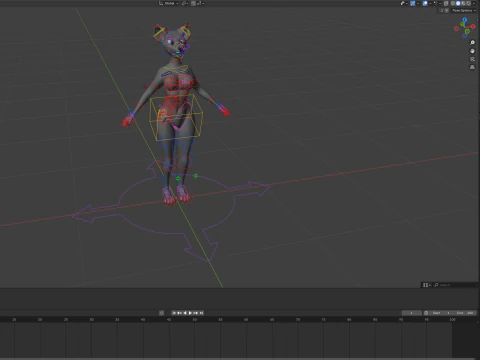Open the timeline filter dropdown
The image size is (480, 360).
coord(426,285)
